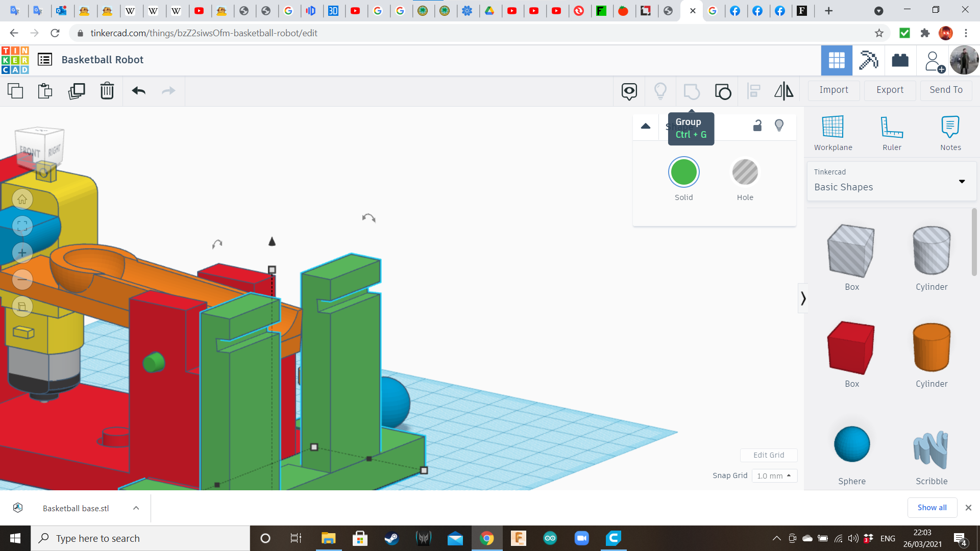The image size is (980, 551).
Task: Switch to Blocks view using the pickaxe icon
Action: tap(868, 60)
